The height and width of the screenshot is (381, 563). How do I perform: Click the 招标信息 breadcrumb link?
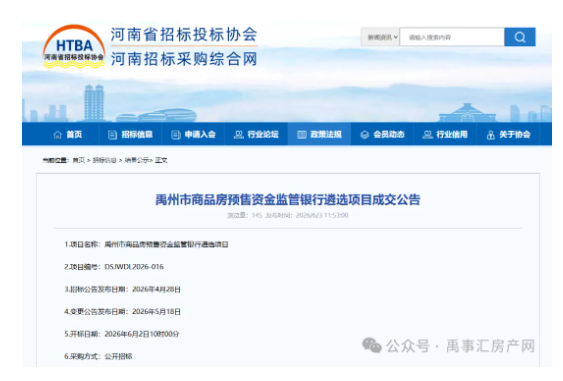104,160
